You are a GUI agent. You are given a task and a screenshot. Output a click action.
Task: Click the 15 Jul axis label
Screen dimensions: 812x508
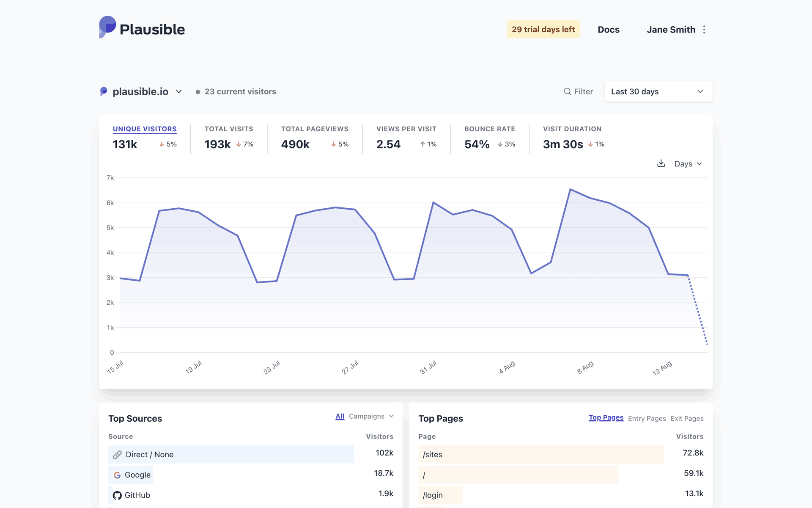tap(115, 367)
